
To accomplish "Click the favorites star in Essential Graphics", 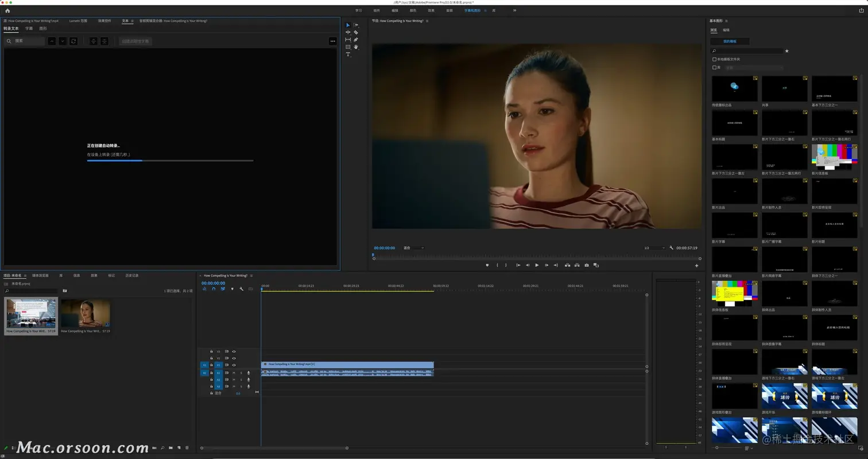I will click(x=787, y=51).
